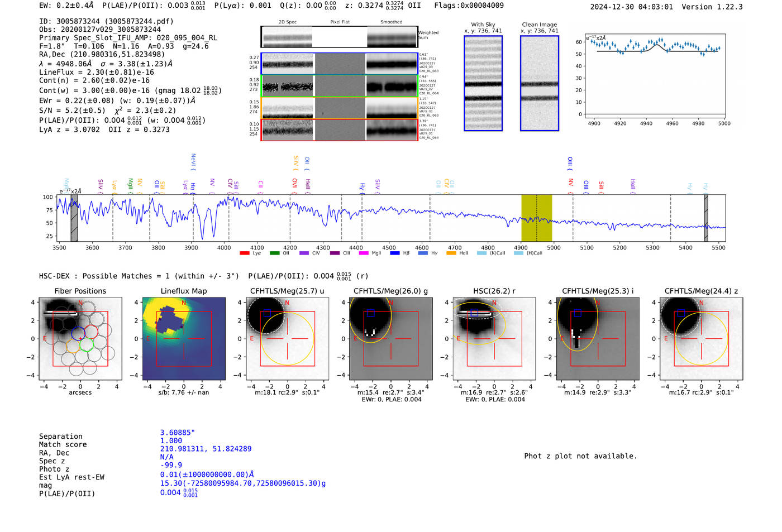Click the 'S/N = 5.2(±0.5)' text
This screenshot has width=782, height=532.
click(x=72, y=110)
